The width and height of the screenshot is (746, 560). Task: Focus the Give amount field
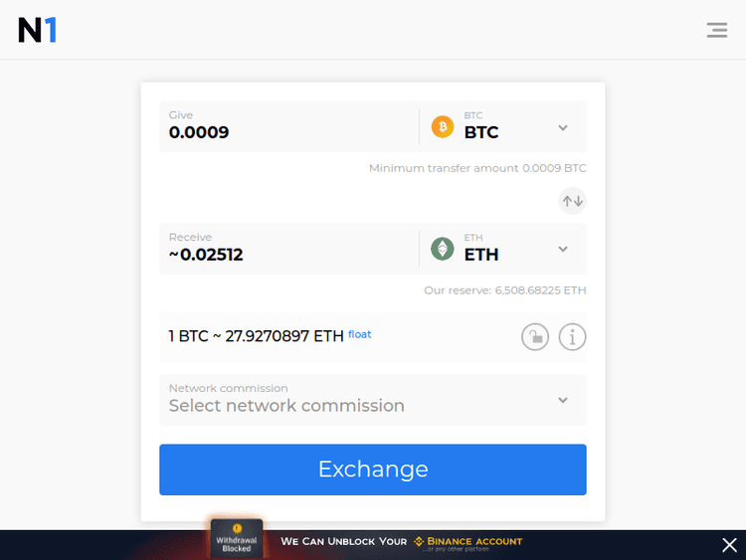(288, 126)
